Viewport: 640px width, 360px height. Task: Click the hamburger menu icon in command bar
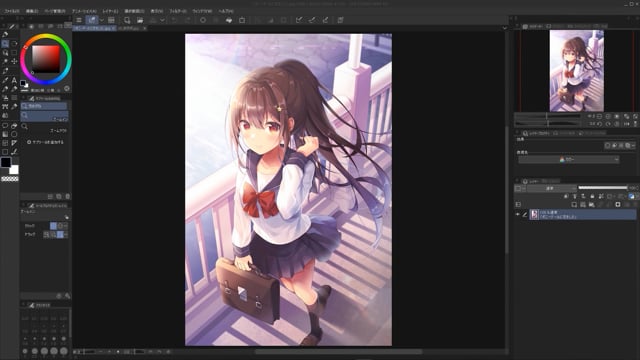pos(79,20)
